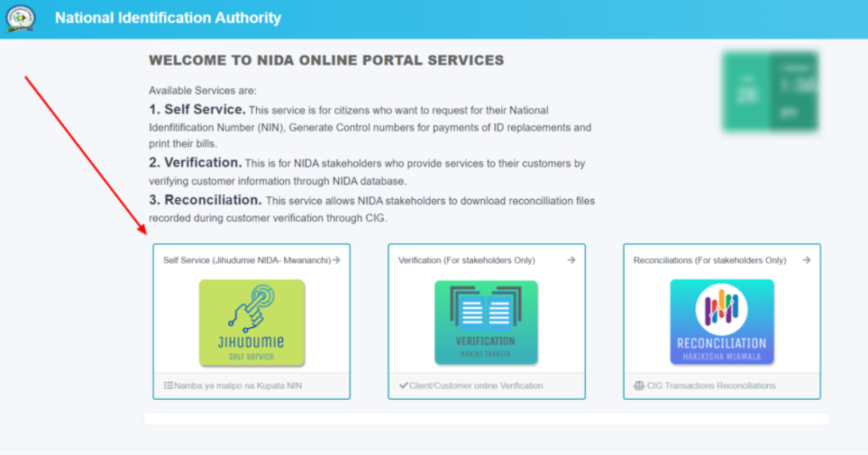The width and height of the screenshot is (868, 455).
Task: Open the Self Service (Jihudumie NIDA- Mwananchi) heading
Action: (x=246, y=260)
